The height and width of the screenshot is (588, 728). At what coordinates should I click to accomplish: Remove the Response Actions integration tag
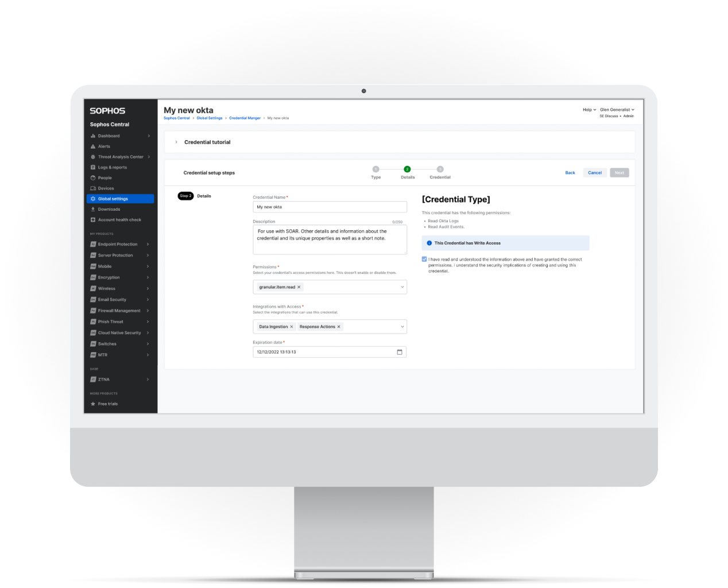339,327
